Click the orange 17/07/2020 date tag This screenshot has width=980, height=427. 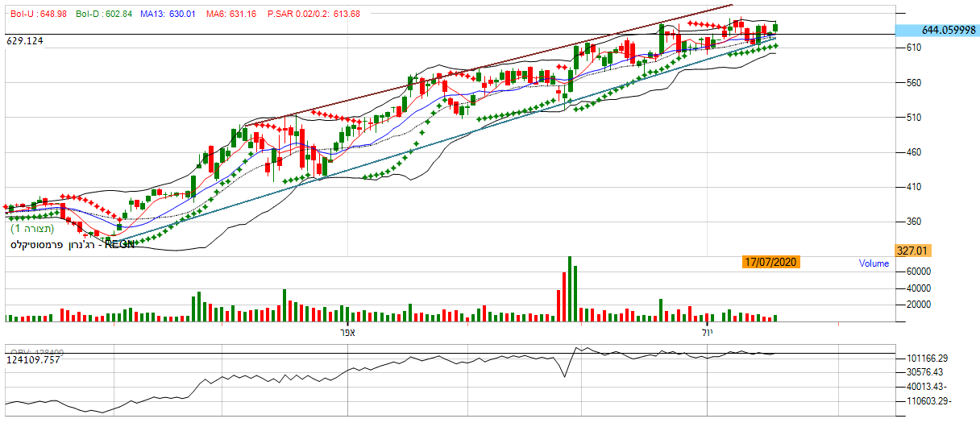(771, 263)
